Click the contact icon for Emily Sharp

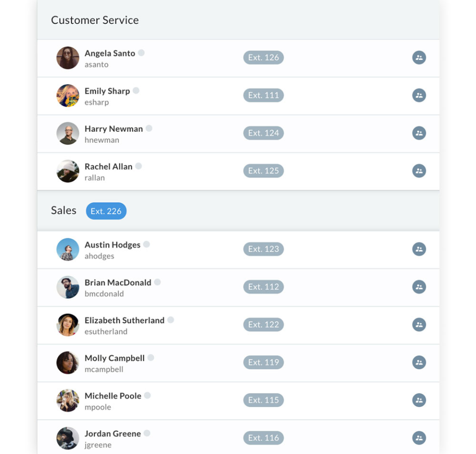point(419,95)
